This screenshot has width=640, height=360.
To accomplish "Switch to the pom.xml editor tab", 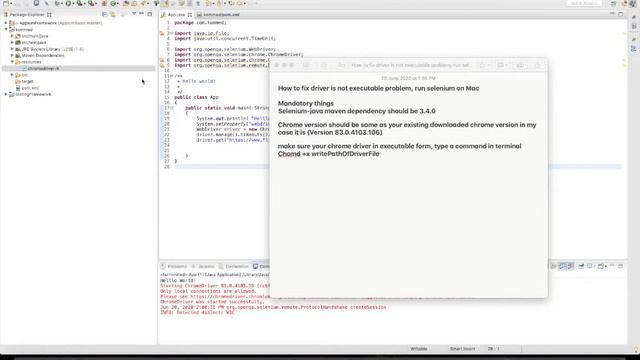I will tap(218, 15).
